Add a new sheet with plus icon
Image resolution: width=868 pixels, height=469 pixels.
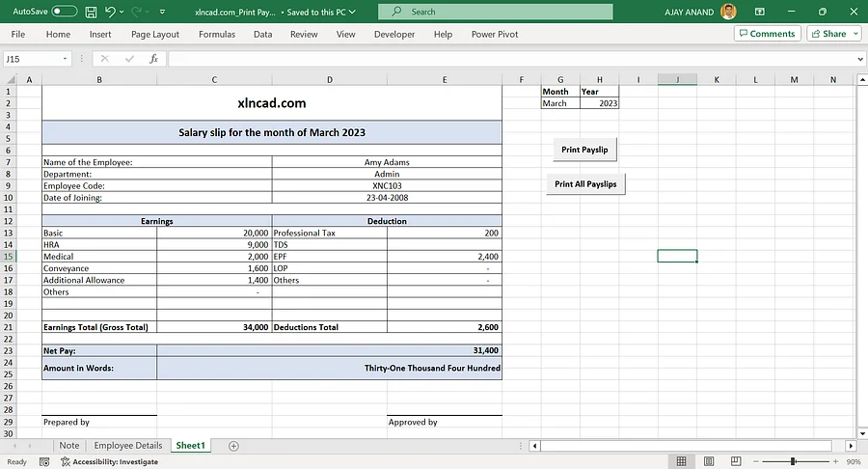coord(233,446)
